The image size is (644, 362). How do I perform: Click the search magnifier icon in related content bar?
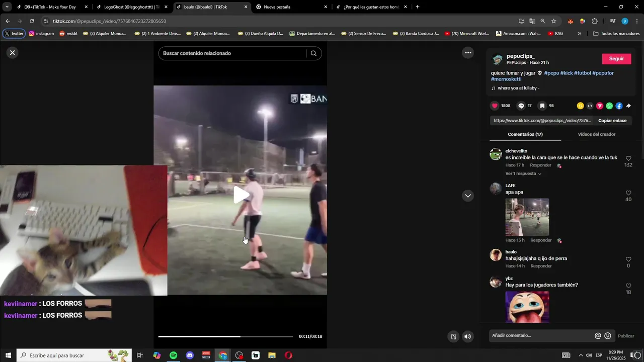pyautogui.click(x=313, y=53)
